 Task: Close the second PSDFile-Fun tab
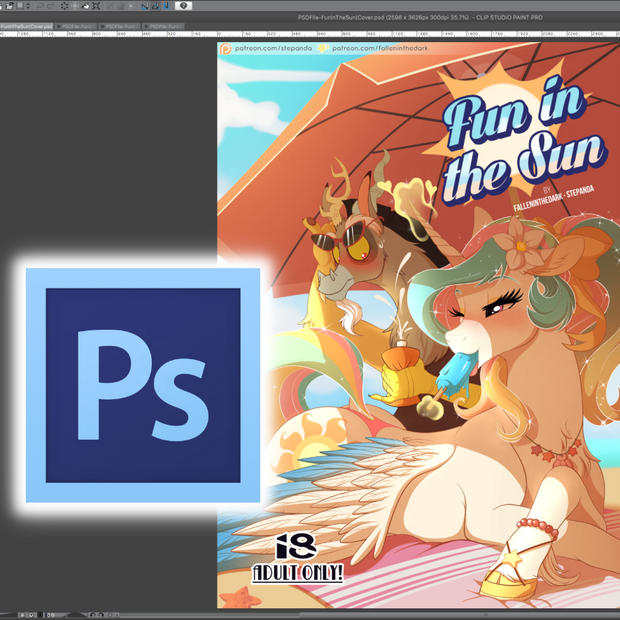(x=59, y=26)
